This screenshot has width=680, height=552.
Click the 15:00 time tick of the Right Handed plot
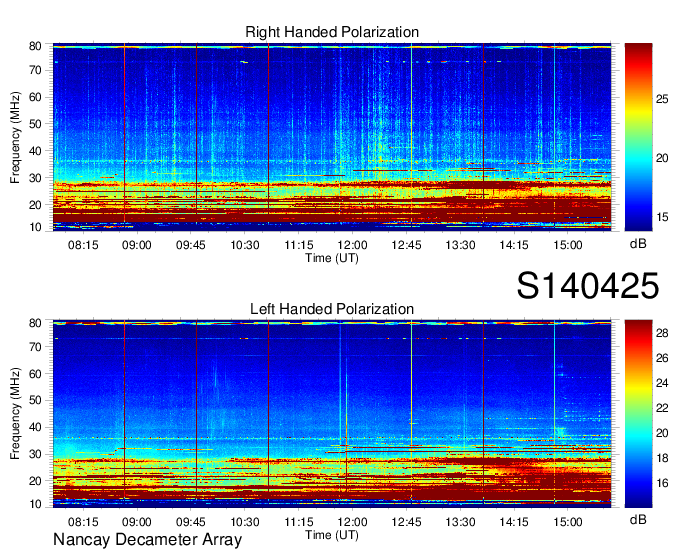(568, 245)
